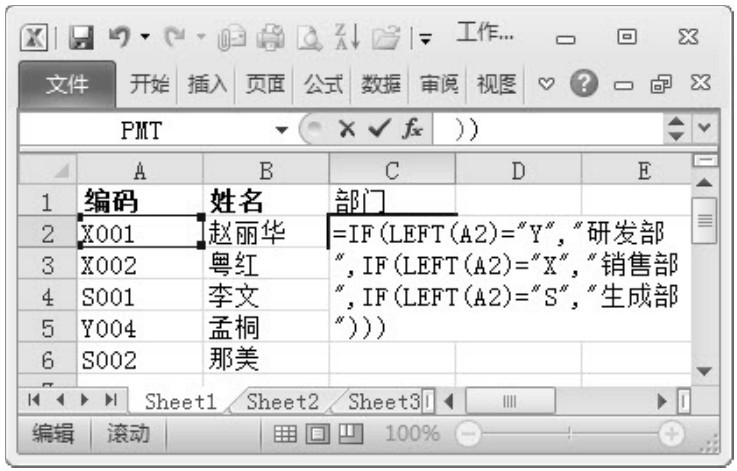This screenshot has width=737, height=471.
Task: Switch to the 数据 ribbon tab
Action: (x=380, y=85)
